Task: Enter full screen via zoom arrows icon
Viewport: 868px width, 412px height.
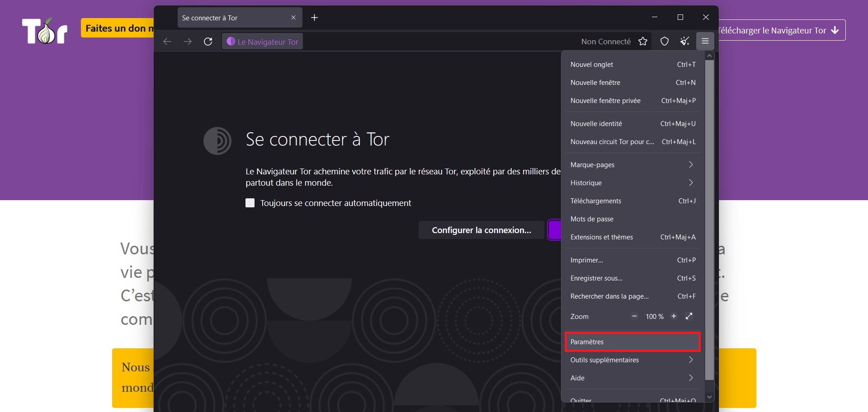Action: 689,316
